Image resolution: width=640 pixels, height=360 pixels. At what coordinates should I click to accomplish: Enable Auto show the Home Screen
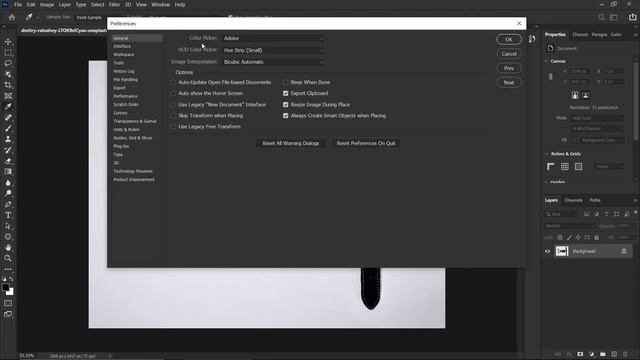coord(173,93)
